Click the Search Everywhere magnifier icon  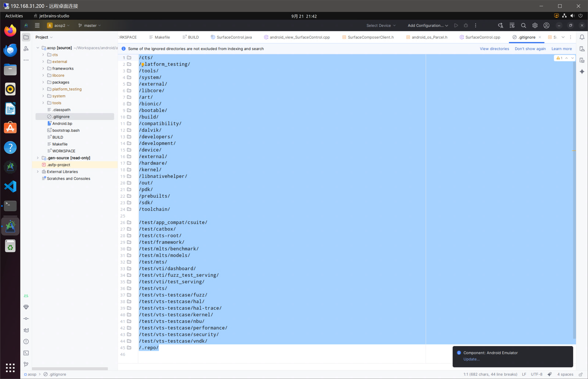(524, 25)
